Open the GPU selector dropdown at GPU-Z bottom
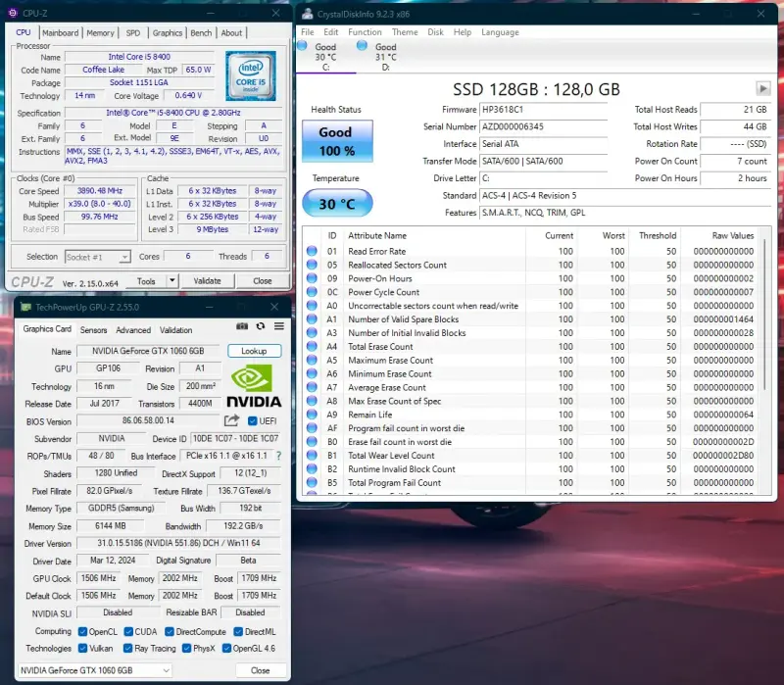 click(94, 670)
